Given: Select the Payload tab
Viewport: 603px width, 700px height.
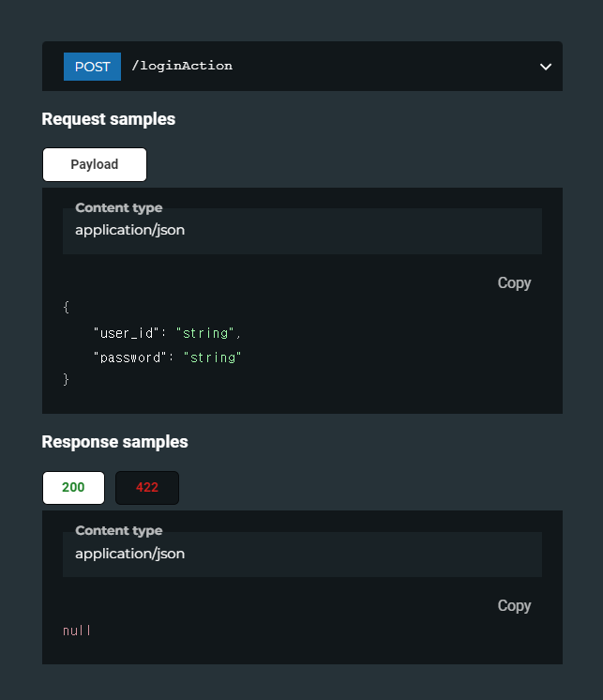Looking at the screenshot, I should point(95,165).
